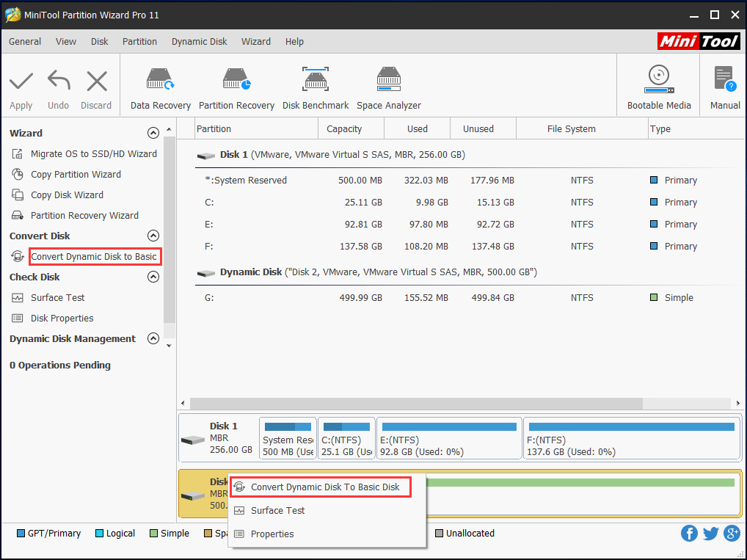Image resolution: width=747 pixels, height=560 pixels.
Task: Open the Dynamic Disk menu
Action: 199,41
